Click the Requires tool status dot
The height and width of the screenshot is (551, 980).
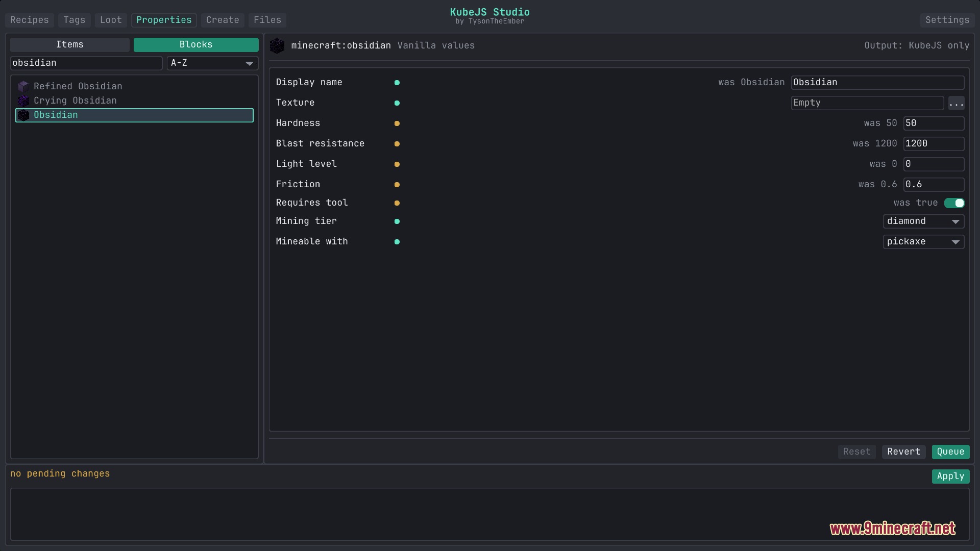pos(397,203)
